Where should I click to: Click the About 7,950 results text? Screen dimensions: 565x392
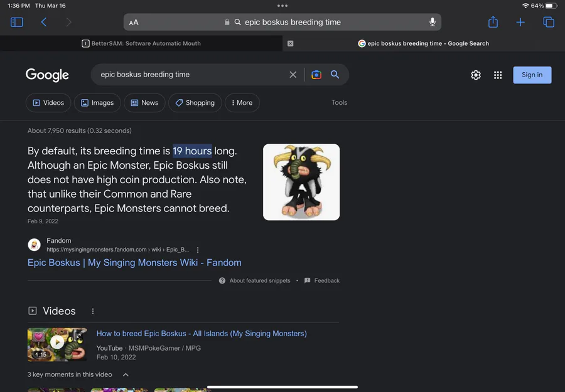[x=80, y=131]
